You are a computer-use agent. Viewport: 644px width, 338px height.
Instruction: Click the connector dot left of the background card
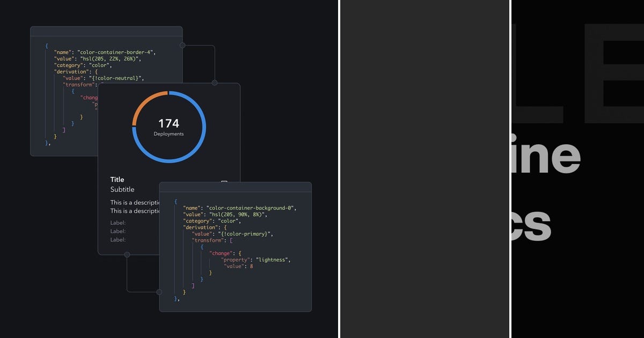tap(158, 292)
